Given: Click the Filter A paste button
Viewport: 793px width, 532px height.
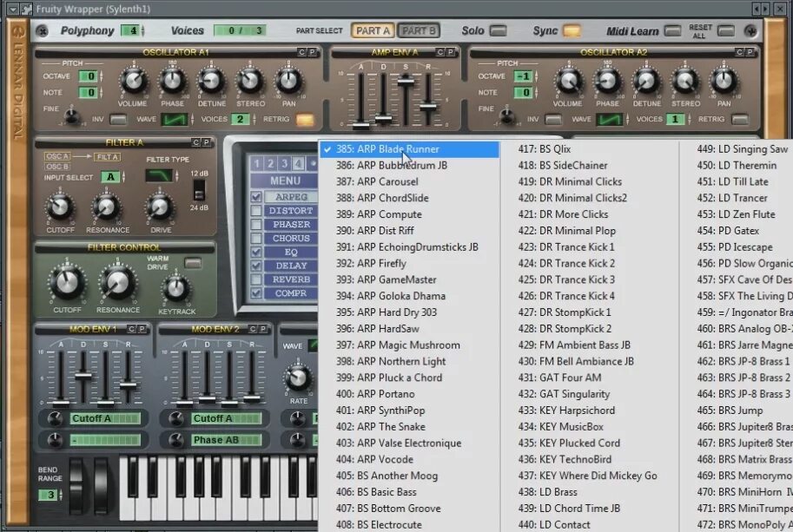Looking at the screenshot, I should (x=206, y=142).
